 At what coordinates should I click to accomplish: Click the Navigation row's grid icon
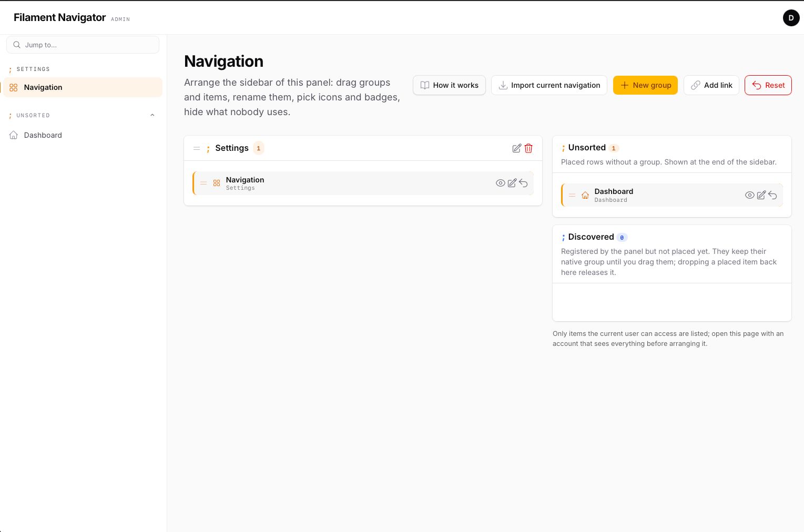217,183
